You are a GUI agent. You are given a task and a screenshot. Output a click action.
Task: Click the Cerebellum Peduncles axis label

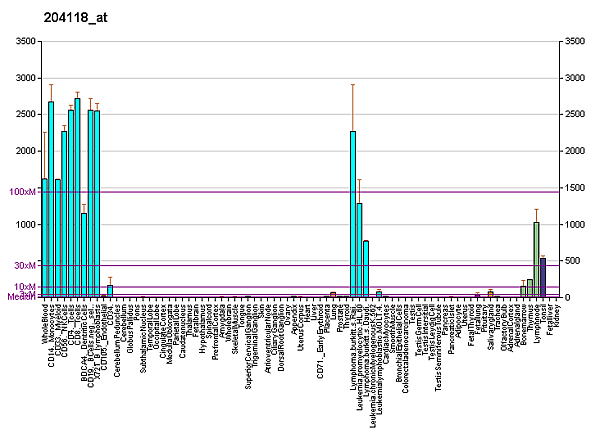[x=117, y=338]
